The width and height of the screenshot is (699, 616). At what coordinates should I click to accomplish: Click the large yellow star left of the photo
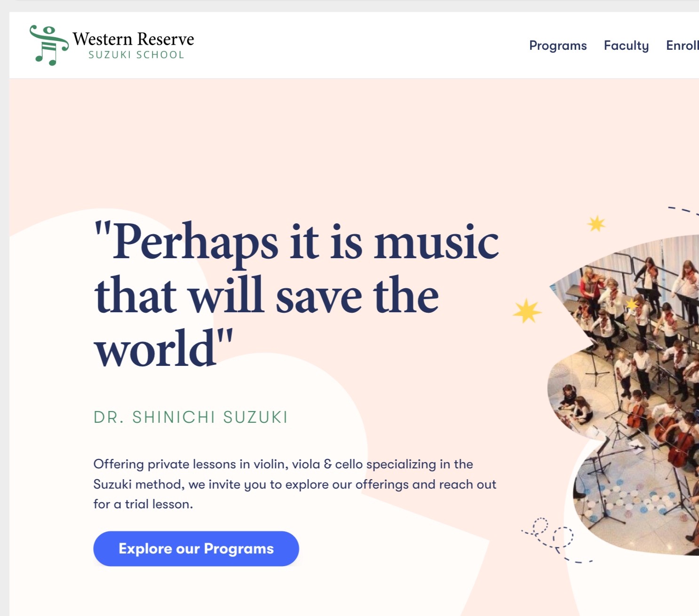[527, 311]
